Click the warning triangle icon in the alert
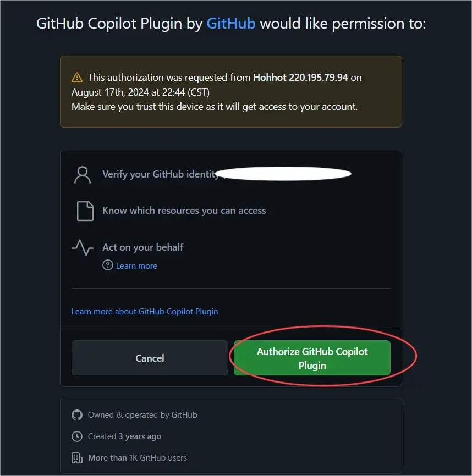472x476 pixels. pyautogui.click(x=77, y=78)
